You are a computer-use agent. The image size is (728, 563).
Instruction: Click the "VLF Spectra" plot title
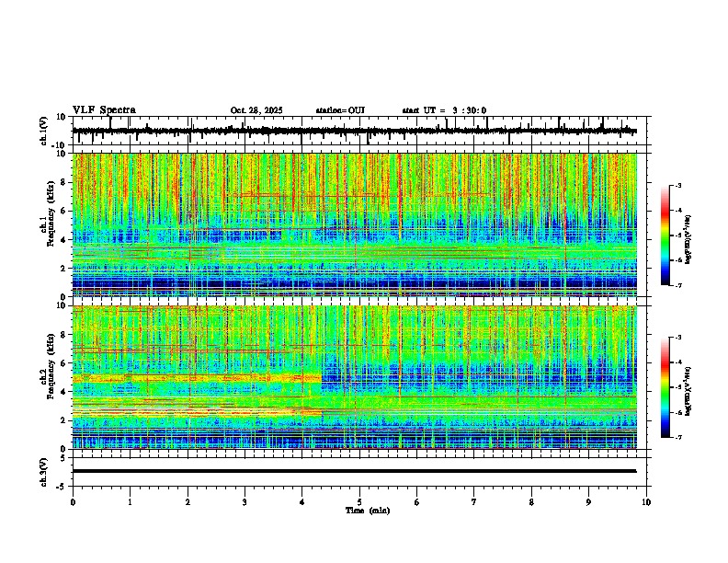[104, 110]
